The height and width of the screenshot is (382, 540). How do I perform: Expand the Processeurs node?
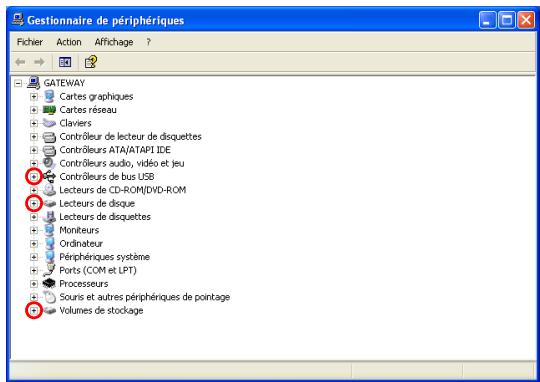coord(34,284)
